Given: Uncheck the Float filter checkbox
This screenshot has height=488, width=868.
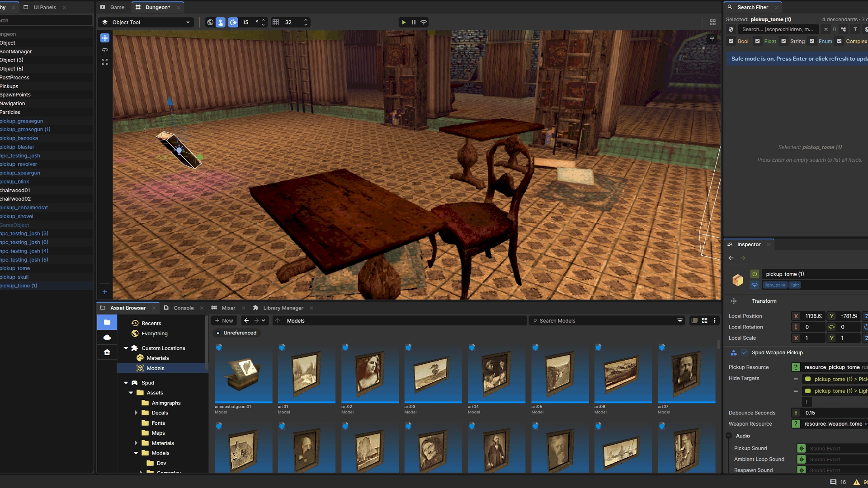Looking at the screenshot, I should (x=757, y=41).
